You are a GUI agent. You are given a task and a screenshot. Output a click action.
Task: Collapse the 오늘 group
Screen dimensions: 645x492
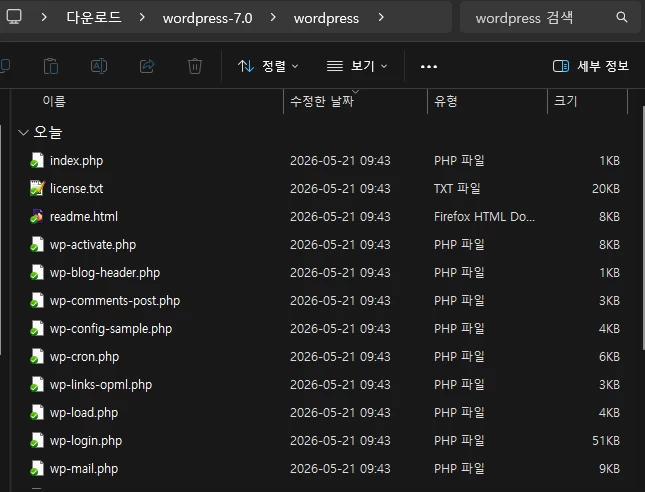coord(23,132)
